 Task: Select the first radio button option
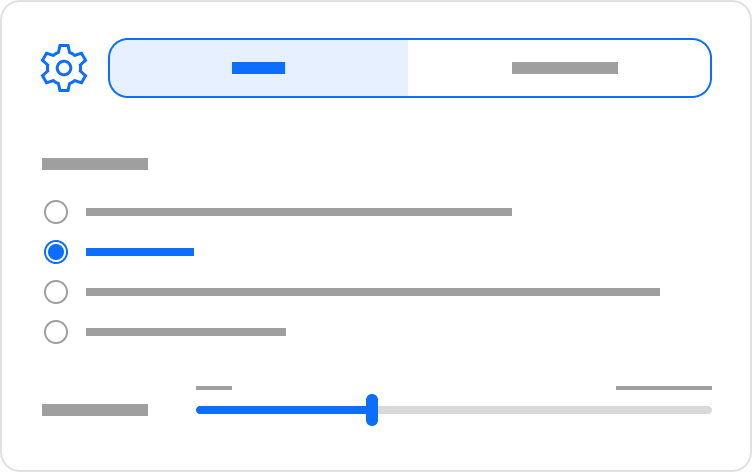click(x=56, y=212)
